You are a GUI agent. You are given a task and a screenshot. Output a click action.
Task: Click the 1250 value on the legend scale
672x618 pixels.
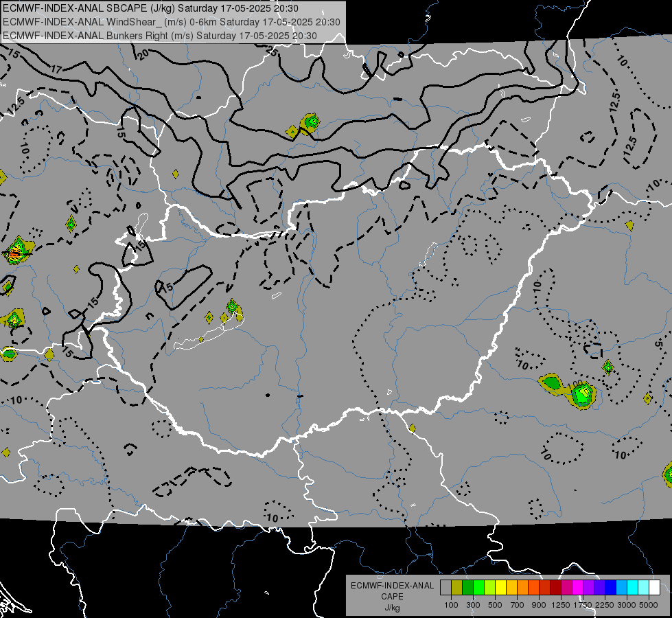pos(561,605)
